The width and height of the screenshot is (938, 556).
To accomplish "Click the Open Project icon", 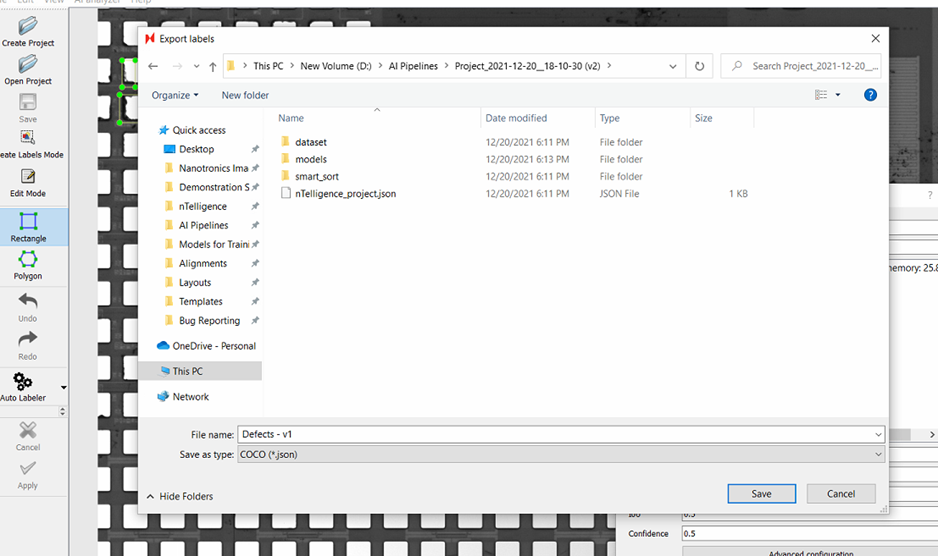I will 28,64.
